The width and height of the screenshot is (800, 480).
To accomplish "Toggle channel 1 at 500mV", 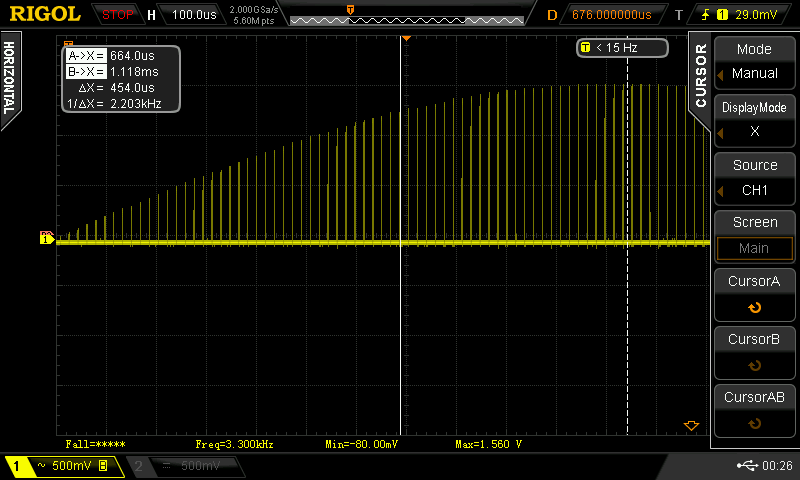I will pos(60,466).
